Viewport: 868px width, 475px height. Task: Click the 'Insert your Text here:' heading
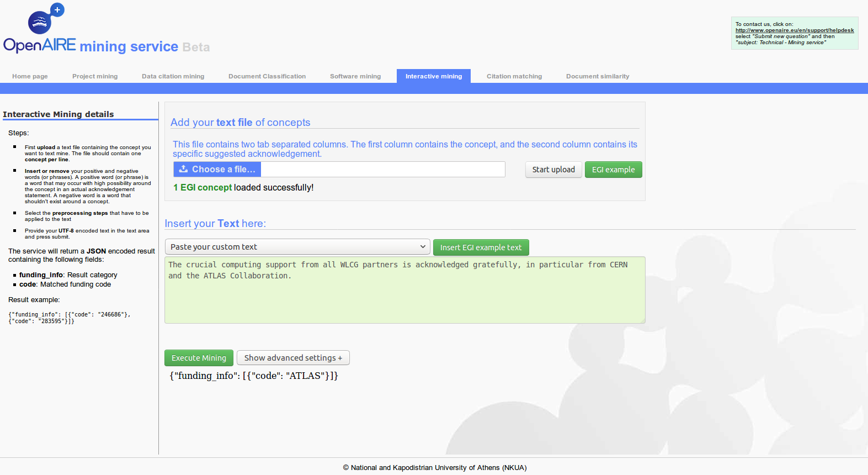(215, 224)
